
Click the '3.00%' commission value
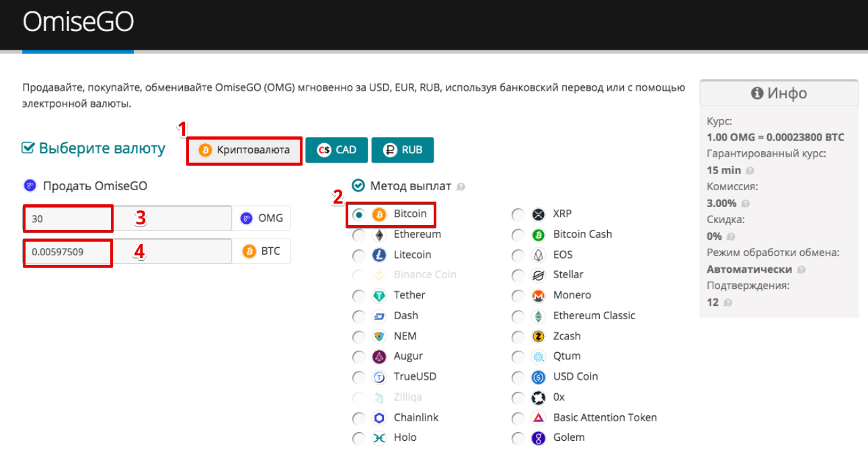click(x=721, y=203)
